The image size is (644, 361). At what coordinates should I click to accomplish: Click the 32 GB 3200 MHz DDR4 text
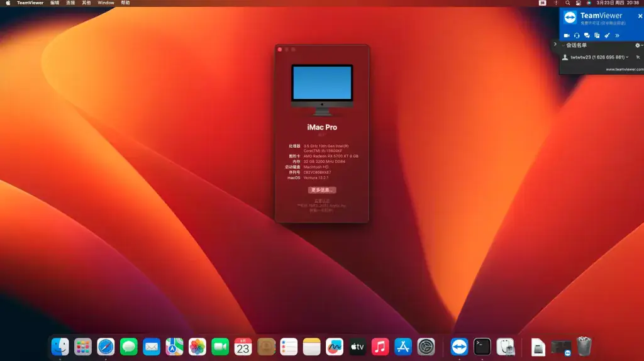point(325,162)
